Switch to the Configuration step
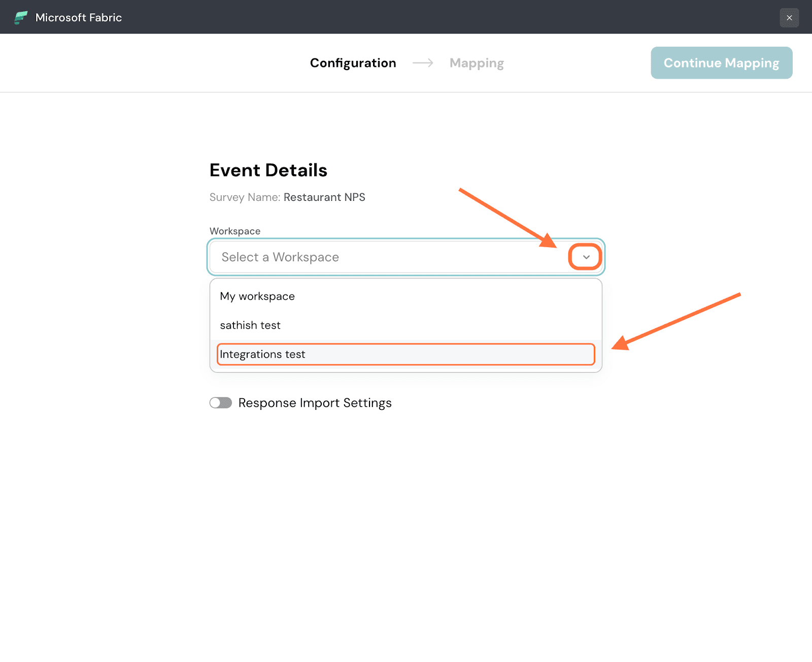The height and width of the screenshot is (662, 812). [353, 63]
